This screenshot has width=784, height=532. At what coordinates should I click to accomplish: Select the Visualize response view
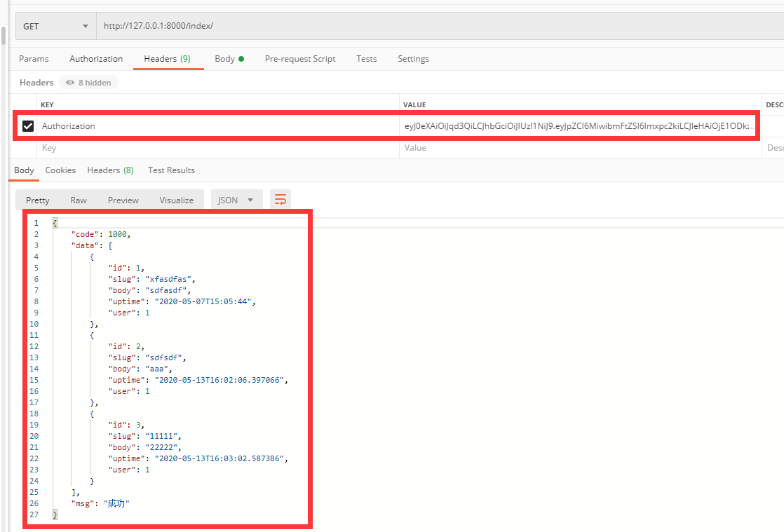tap(176, 200)
